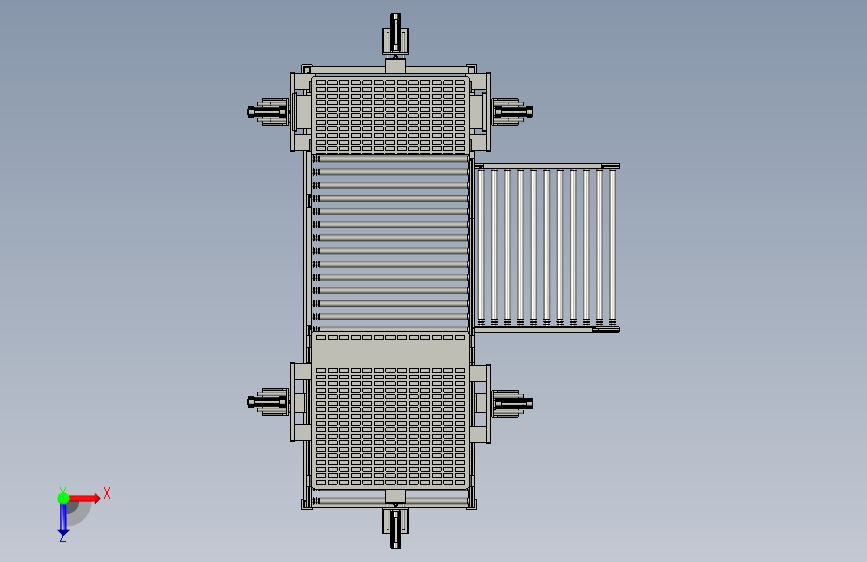Select the upper perforated grid tray

pyautogui.click(x=390, y=115)
